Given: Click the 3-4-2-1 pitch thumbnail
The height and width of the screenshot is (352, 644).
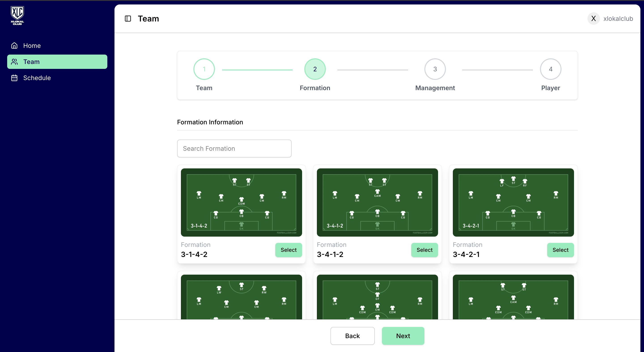Looking at the screenshot, I should pyautogui.click(x=513, y=202).
